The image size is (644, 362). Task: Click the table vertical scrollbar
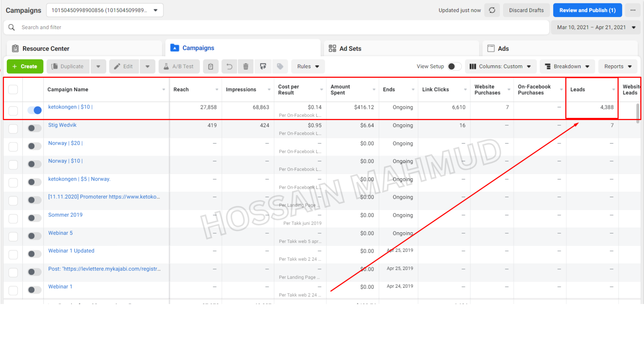(x=638, y=113)
